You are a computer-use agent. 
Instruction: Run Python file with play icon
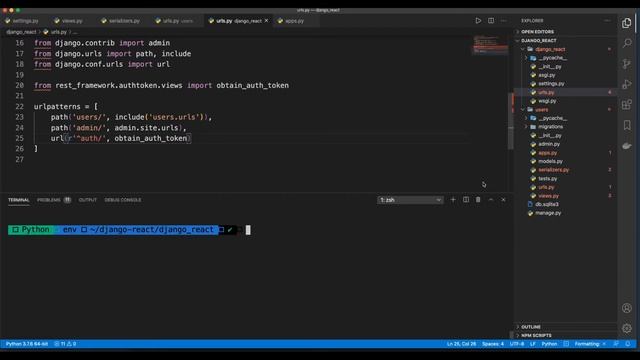coord(478,20)
